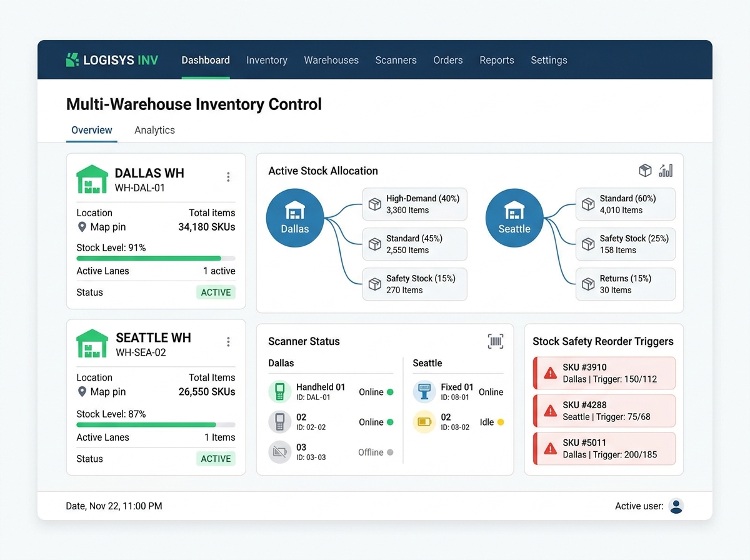Click the box icon beside Dallas Safety Stock (15%)
This screenshot has height=560, width=750.
click(x=375, y=284)
